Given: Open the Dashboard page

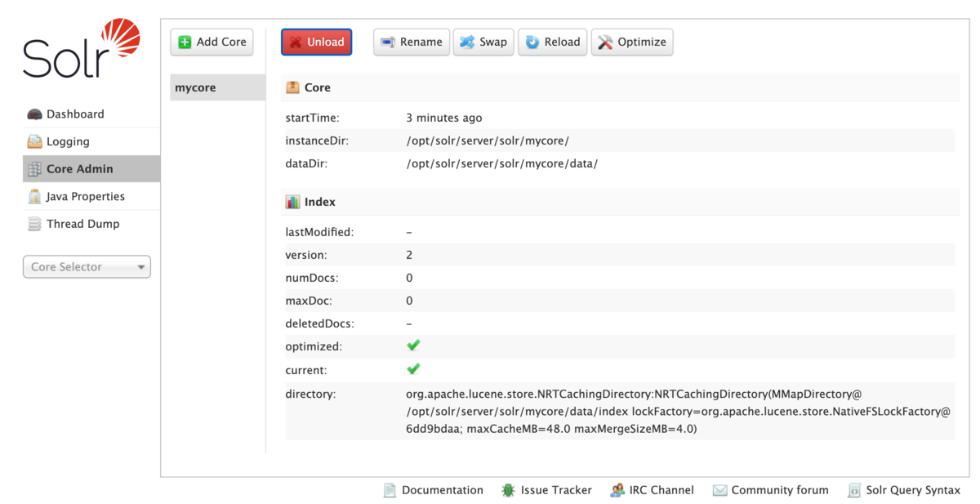Looking at the screenshot, I should click(x=91, y=114).
